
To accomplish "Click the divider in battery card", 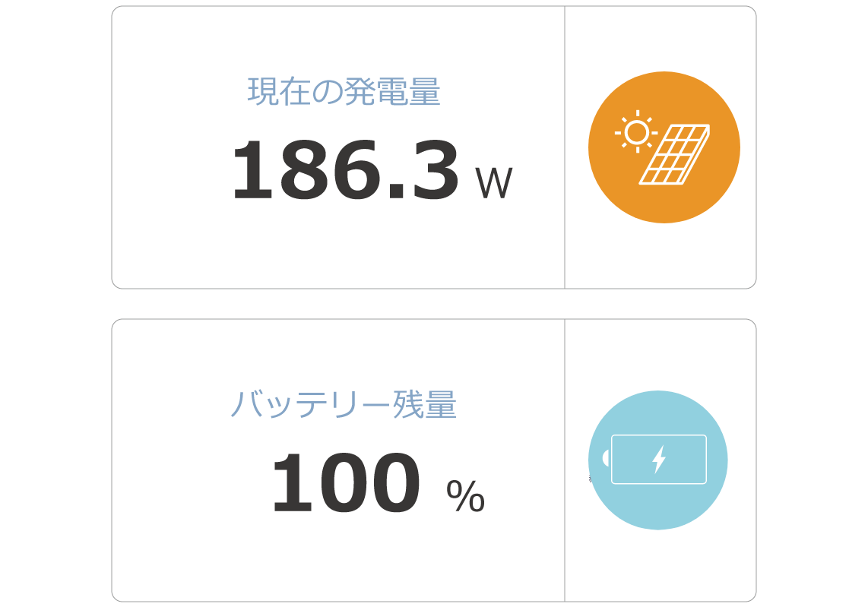I will [565, 460].
